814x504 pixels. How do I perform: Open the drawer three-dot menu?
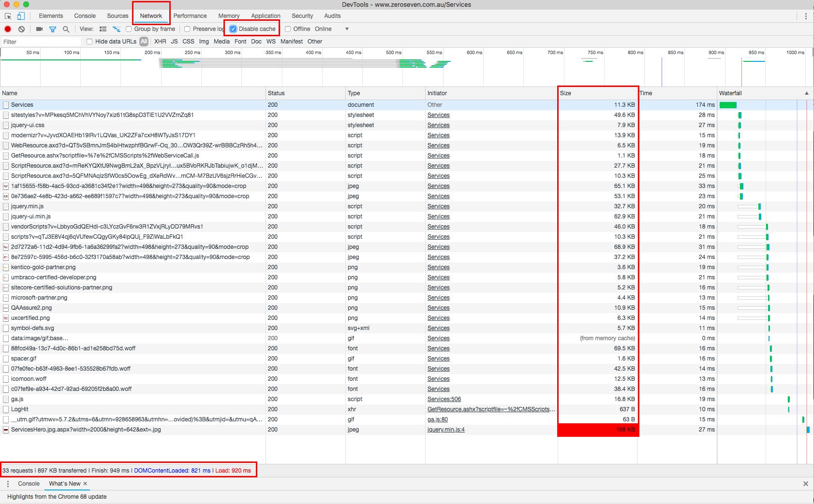[x=8, y=484]
